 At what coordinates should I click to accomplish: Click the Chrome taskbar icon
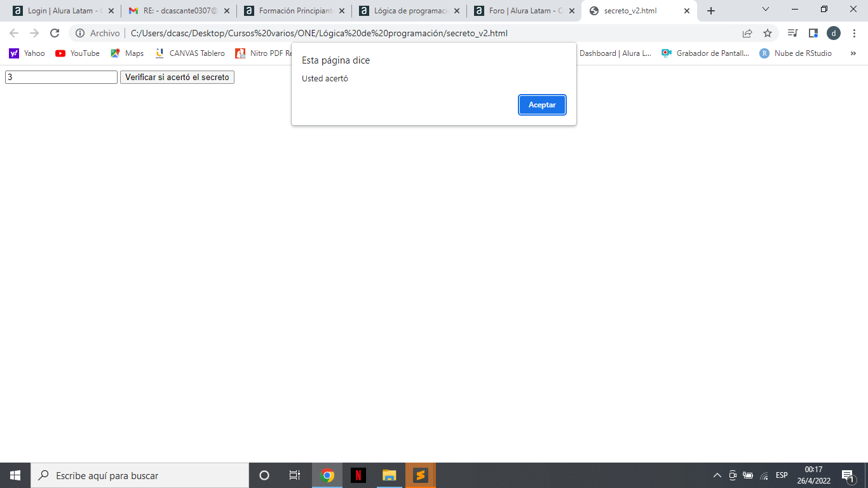point(327,475)
